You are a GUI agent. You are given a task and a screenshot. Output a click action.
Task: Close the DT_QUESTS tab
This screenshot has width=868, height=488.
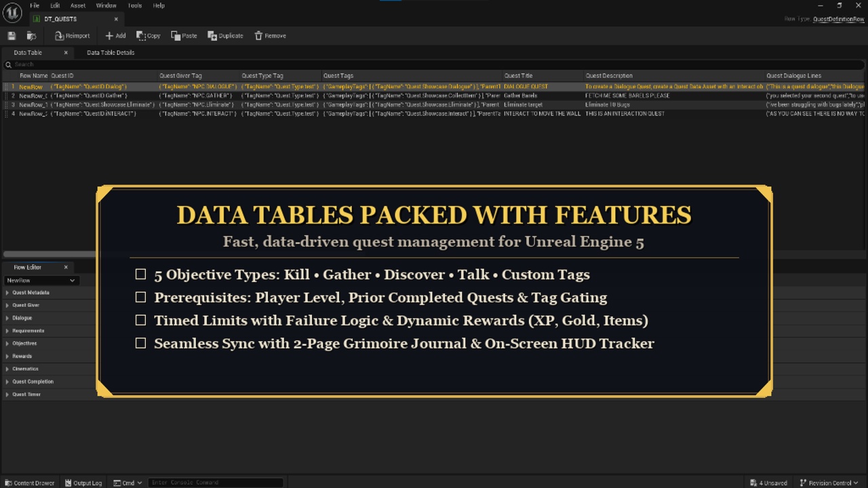pyautogui.click(x=117, y=19)
